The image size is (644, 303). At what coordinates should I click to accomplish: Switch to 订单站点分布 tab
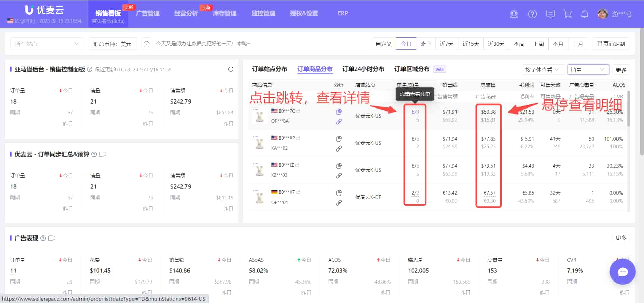click(x=269, y=69)
